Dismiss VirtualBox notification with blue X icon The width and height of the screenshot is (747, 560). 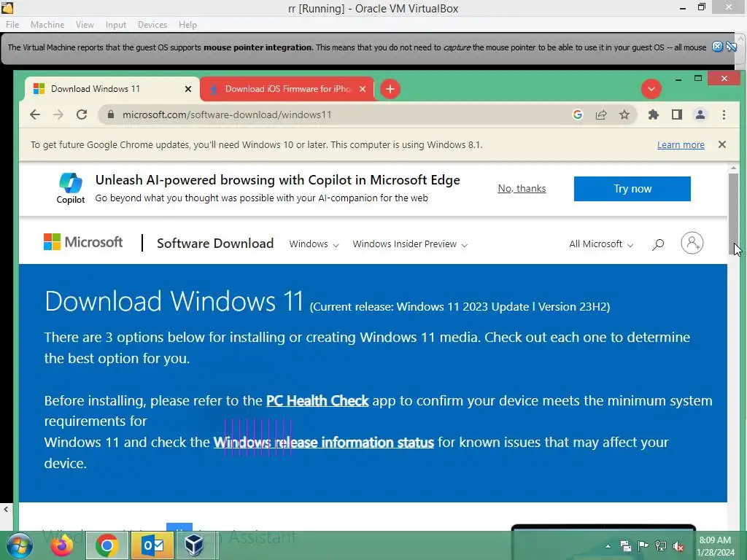[x=717, y=47]
